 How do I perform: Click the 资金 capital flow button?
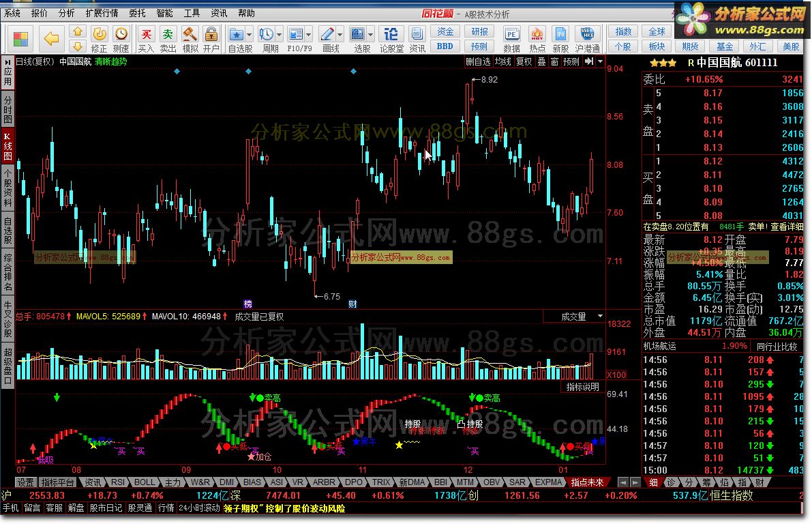(445, 32)
